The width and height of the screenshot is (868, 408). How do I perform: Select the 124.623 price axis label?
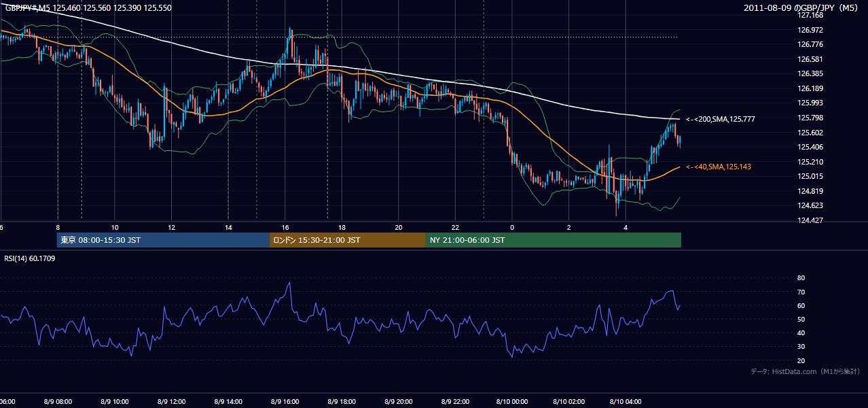click(x=810, y=205)
